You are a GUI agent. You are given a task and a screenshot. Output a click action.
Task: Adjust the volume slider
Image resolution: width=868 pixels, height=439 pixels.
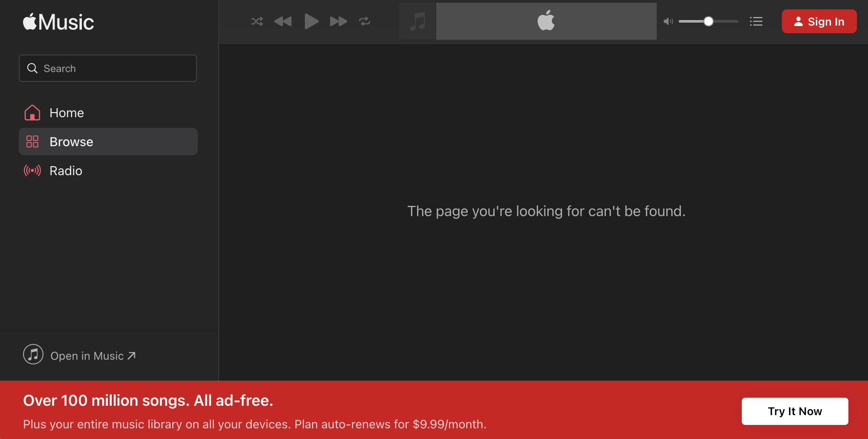[x=709, y=21]
